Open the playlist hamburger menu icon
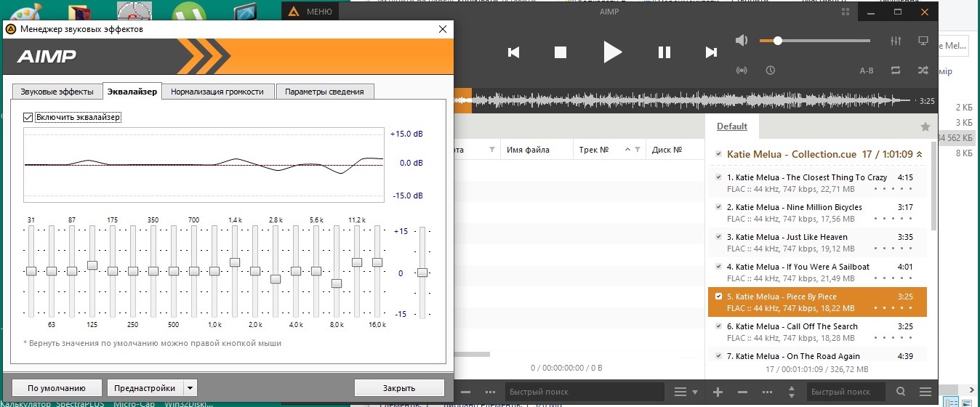This screenshot has height=407, width=980. click(925, 392)
